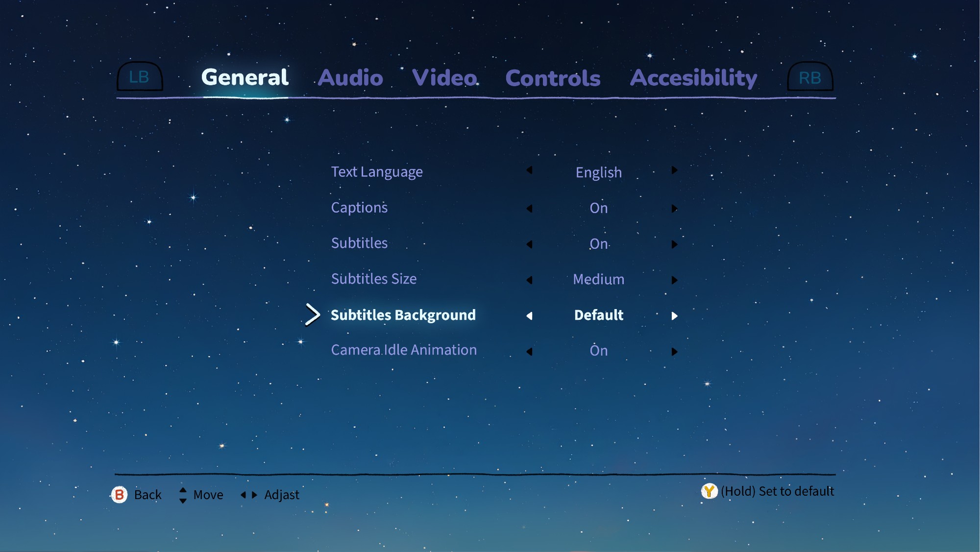
Task: Select the Subtitles Background row label
Action: (x=403, y=315)
